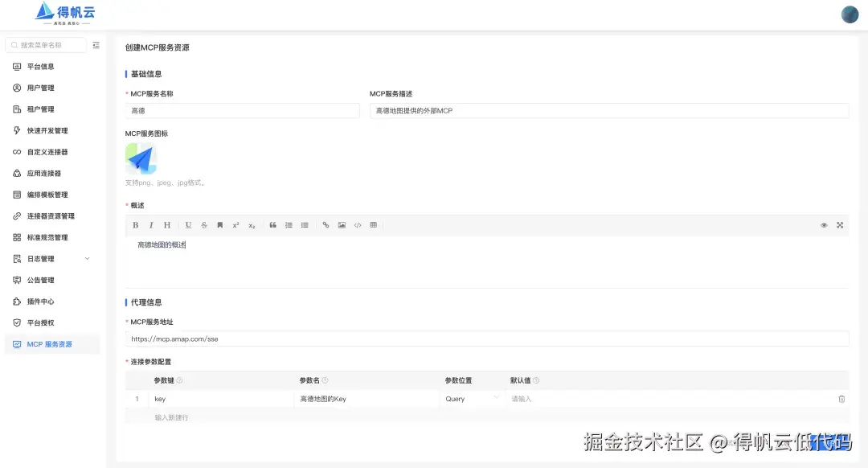This screenshot has width=868, height=468.
Task: Insert a table in the editor
Action: pos(373,225)
